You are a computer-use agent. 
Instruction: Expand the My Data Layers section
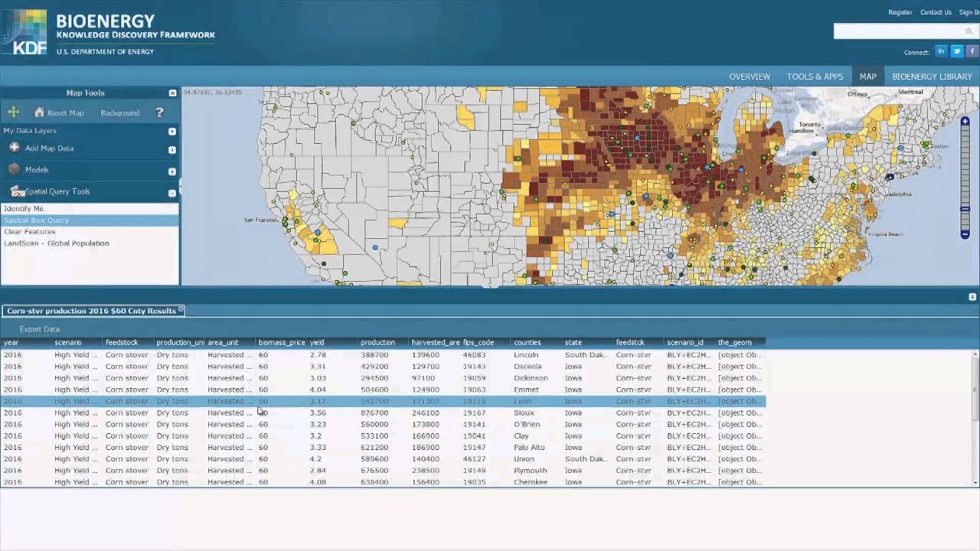point(172,131)
